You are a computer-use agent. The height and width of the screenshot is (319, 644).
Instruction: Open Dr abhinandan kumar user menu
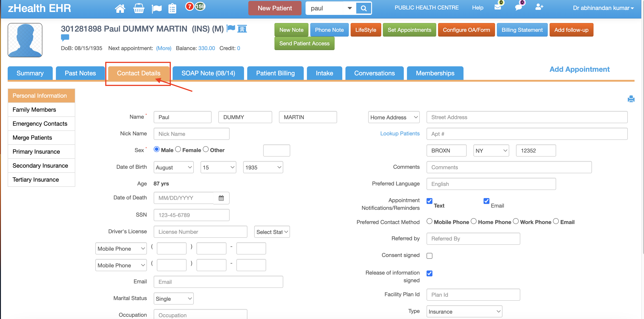(603, 8)
